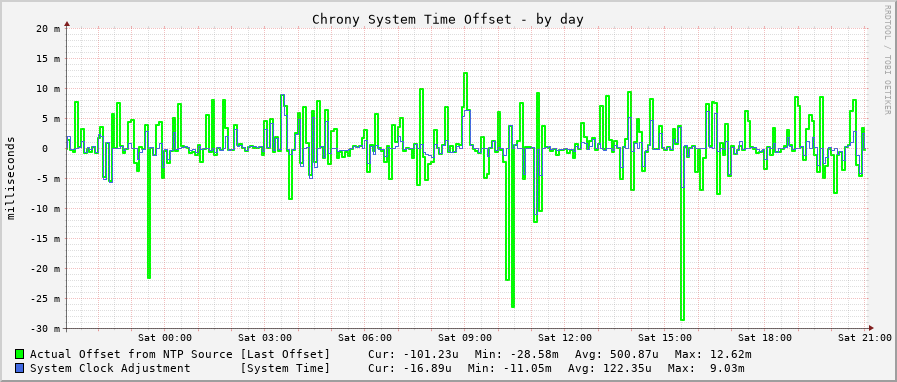Viewport: 897px width, 382px height.
Task: Click the 'Sat 15:00' x-axis label
Action: coord(665,338)
